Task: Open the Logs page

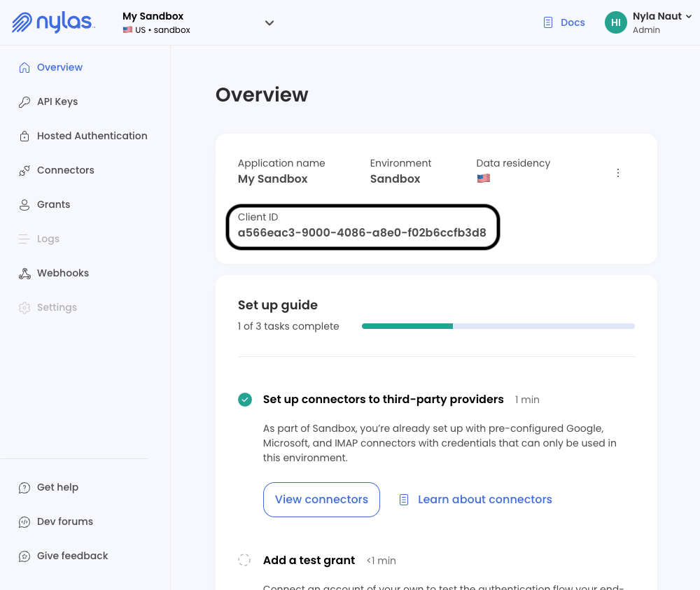Action: (x=48, y=239)
